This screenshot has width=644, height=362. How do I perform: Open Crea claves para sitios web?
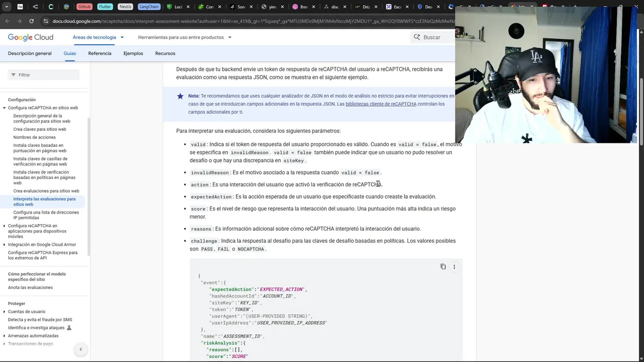pos(40,129)
